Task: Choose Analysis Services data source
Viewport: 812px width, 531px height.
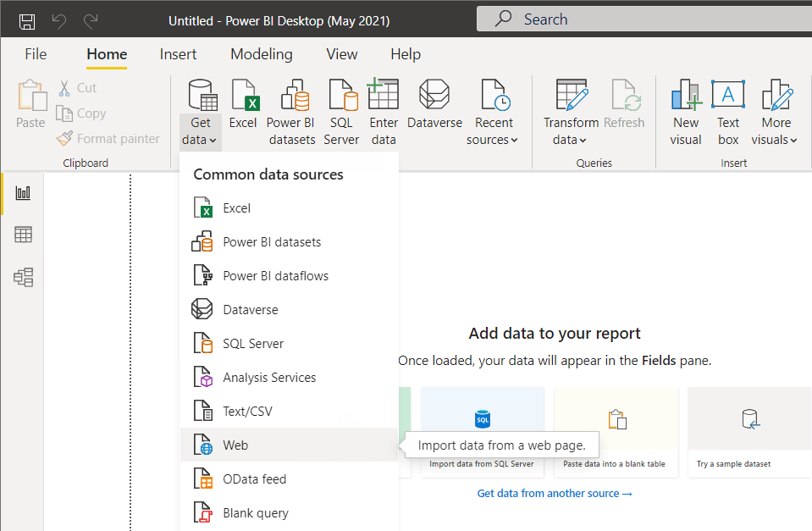Action: [289, 377]
